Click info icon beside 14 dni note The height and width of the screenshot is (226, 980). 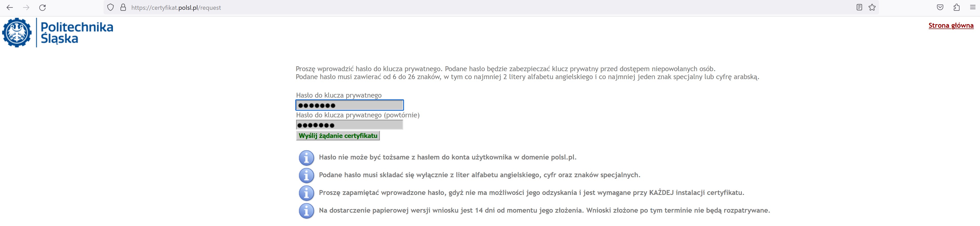(306, 211)
